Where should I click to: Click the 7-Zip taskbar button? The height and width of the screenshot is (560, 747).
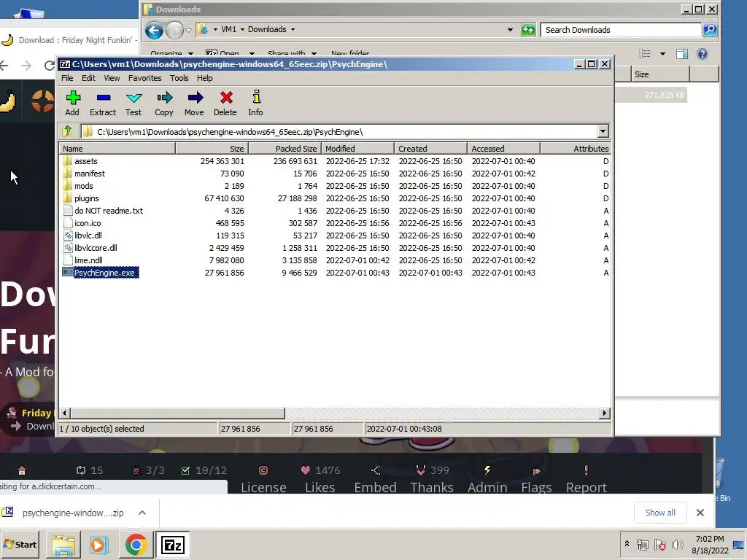tap(172, 545)
